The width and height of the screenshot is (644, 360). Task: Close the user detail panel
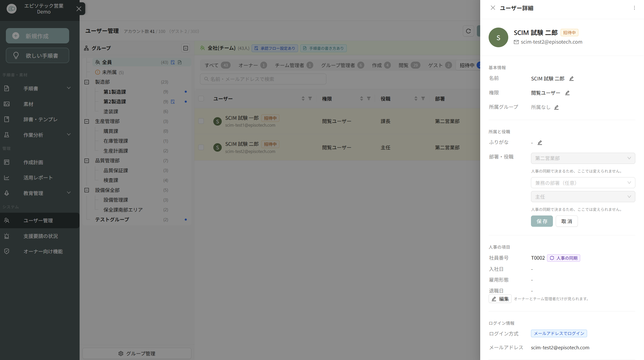pos(493,8)
